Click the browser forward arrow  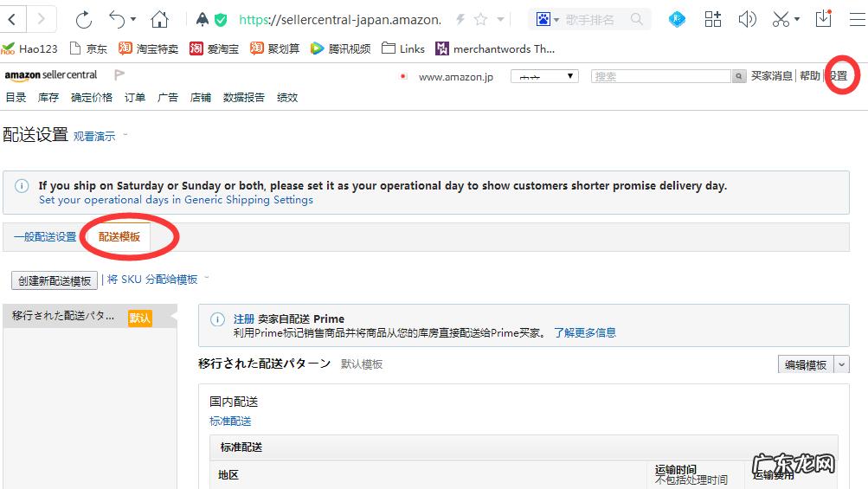pyautogui.click(x=41, y=19)
